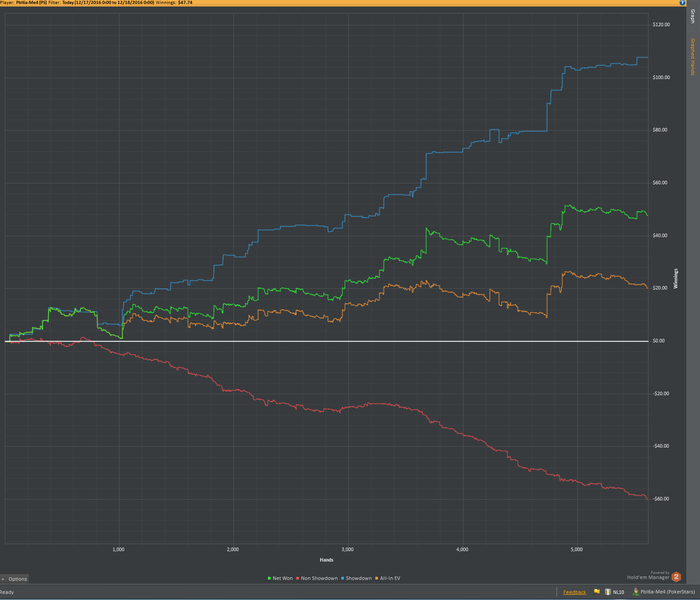Click the 5,000 hands axis label
This screenshot has width=700, height=600.
576,550
